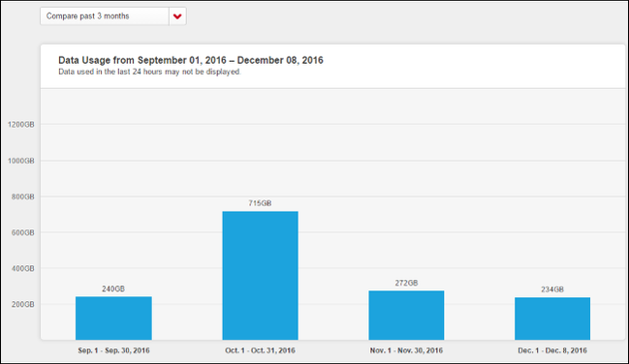Viewport: 629px width, 364px height.
Task: Click the last 24 hours disclaimer note
Action: 149,72
